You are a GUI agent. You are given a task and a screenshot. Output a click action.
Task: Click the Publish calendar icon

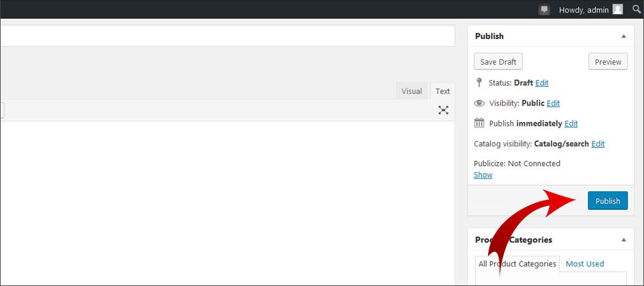tap(479, 123)
